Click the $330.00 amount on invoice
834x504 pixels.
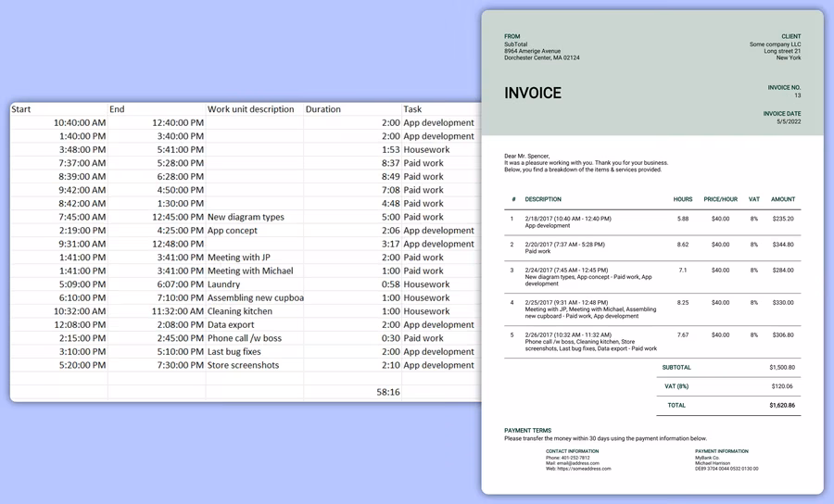click(x=783, y=303)
